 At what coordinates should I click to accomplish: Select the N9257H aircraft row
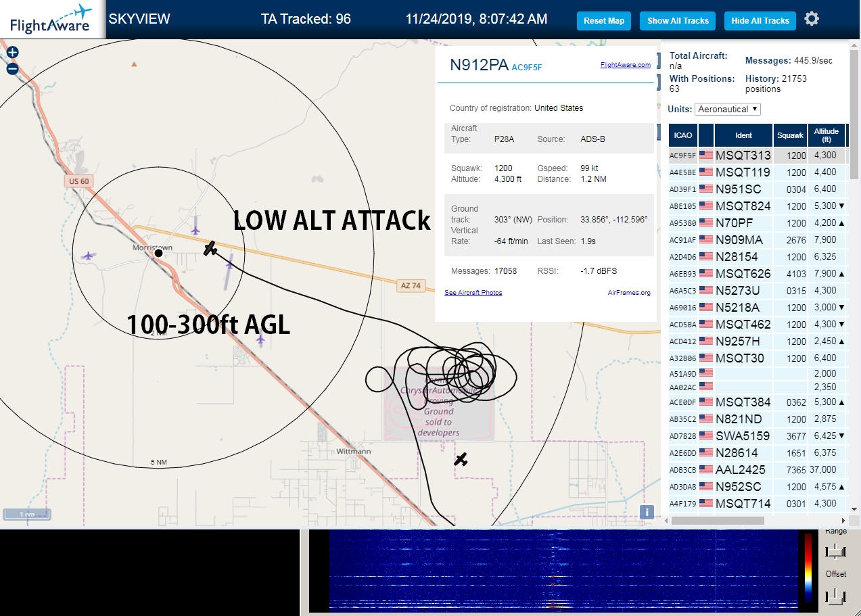[757, 341]
